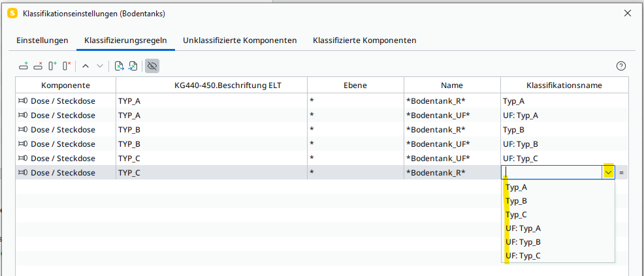Pick UF: Typ_A in the dropdown list
The width and height of the screenshot is (644, 276).
click(523, 228)
